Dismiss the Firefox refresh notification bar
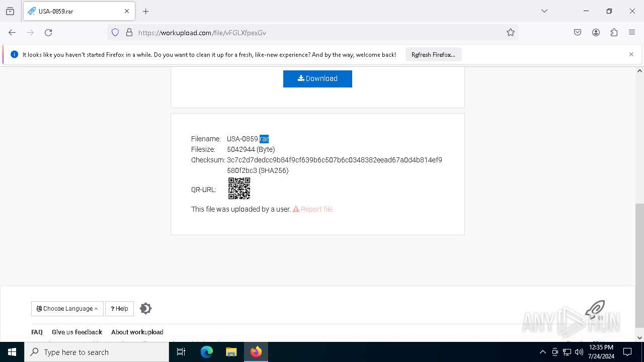The height and width of the screenshot is (362, 644). [631, 54]
